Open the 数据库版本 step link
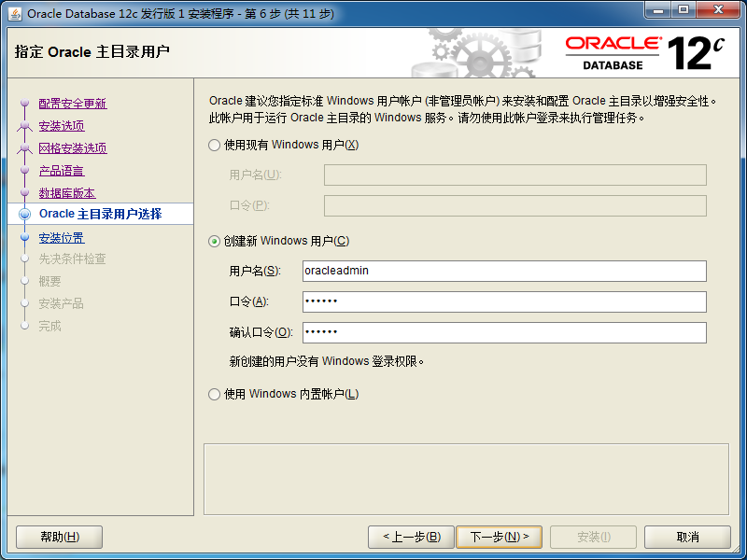The height and width of the screenshot is (560, 747). [x=67, y=193]
